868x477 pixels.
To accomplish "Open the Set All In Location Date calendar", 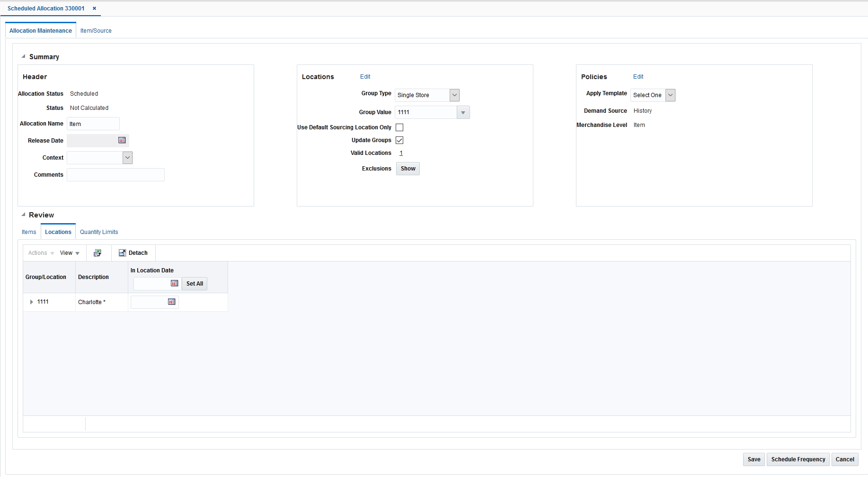I will tap(175, 283).
